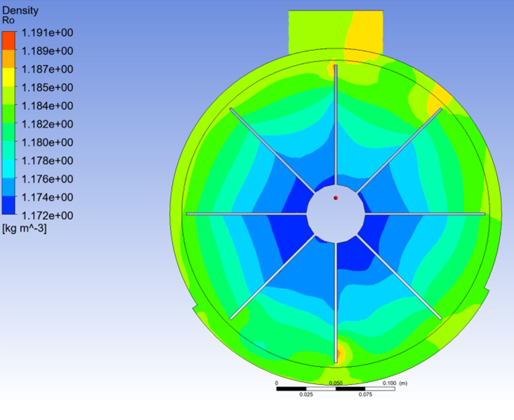Click the [kg m^-3] units label
The height and width of the screenshot is (420, 514).
coord(24,228)
